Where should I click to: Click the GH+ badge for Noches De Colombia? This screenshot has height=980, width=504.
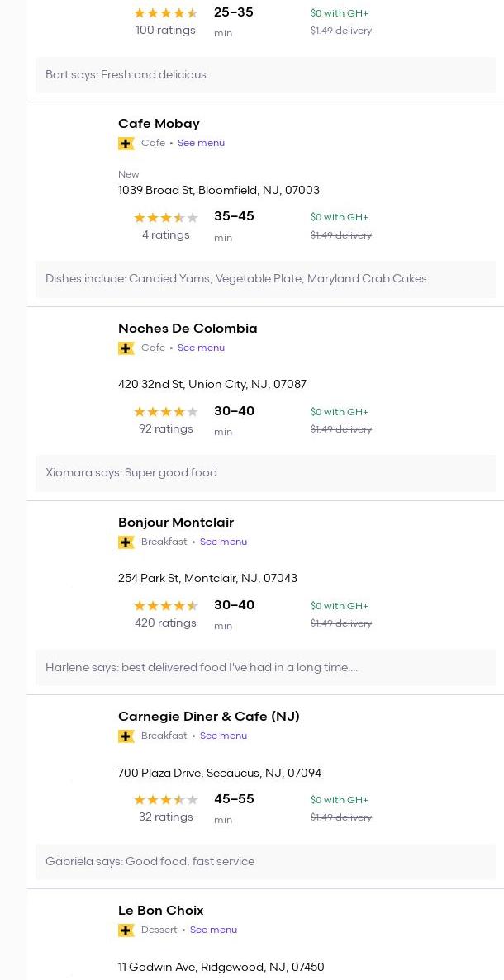(126, 348)
